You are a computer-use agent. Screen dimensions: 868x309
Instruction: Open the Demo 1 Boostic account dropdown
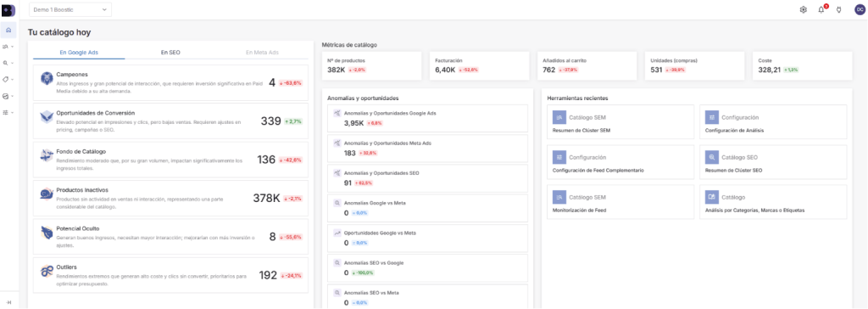pos(70,9)
